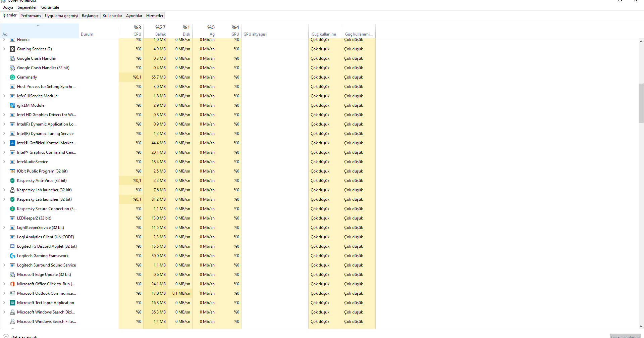The height and width of the screenshot is (338, 644).
Task: Select Grammarly's 65,7 MB memory cell
Action: (156, 77)
